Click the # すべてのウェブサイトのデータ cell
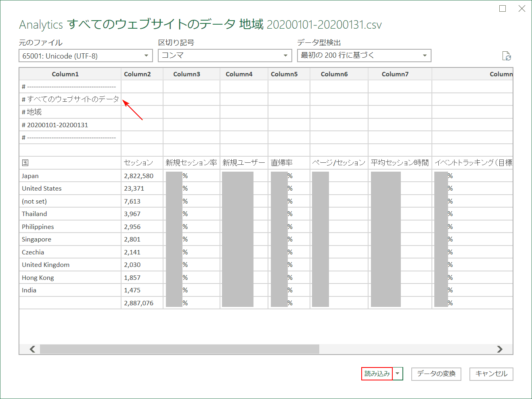 point(70,99)
